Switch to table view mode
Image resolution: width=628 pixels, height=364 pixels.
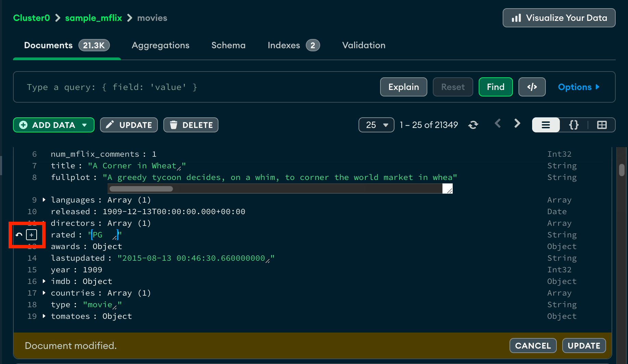pos(602,125)
